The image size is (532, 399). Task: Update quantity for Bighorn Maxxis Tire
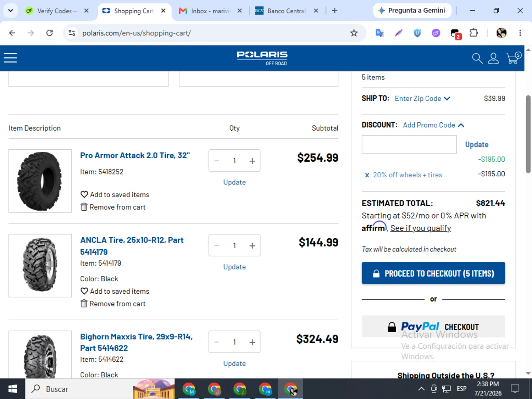tap(234, 364)
